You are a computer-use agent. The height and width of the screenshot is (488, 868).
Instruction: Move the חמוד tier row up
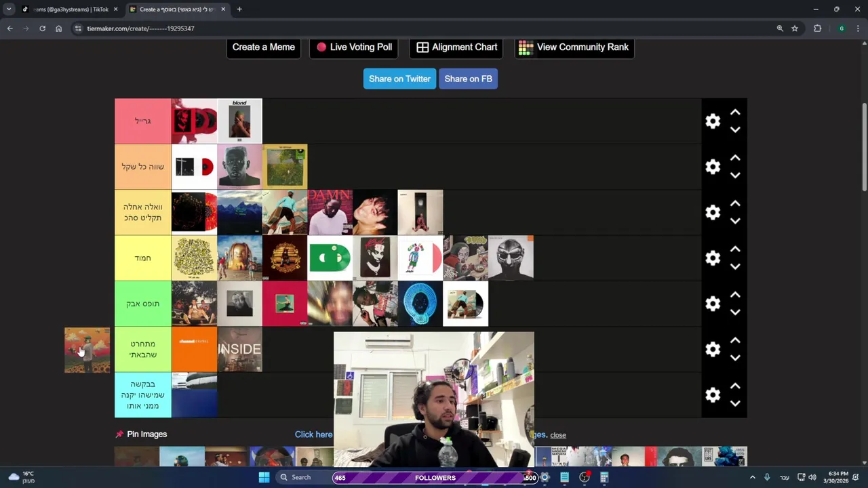click(735, 249)
